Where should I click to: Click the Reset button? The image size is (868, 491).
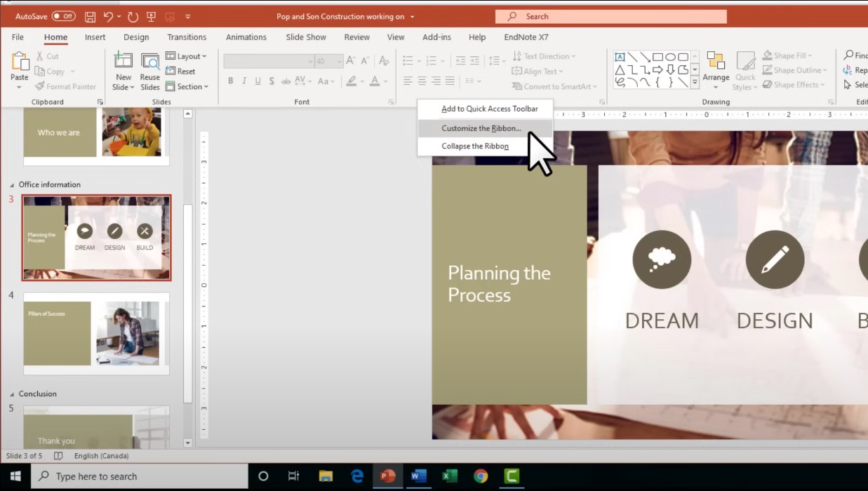coord(181,72)
